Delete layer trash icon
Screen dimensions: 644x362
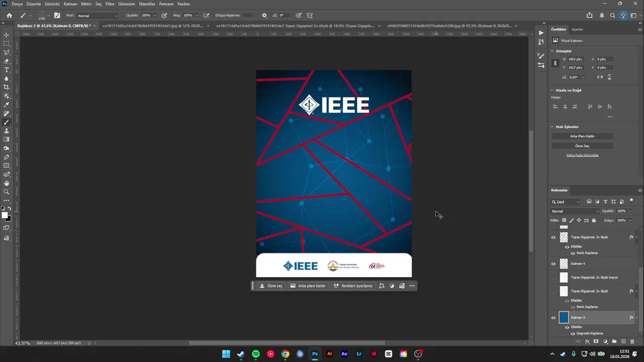632,341
